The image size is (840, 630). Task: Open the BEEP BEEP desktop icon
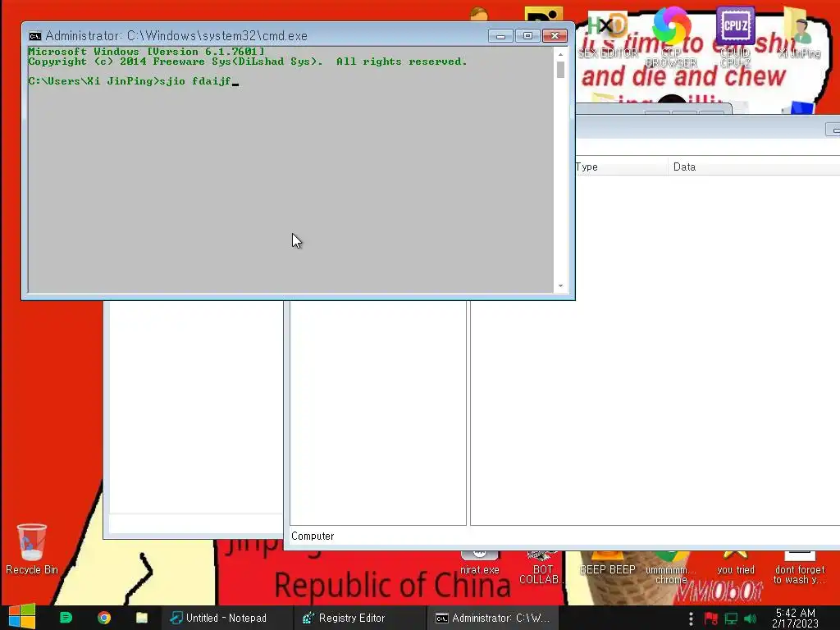coord(608,563)
